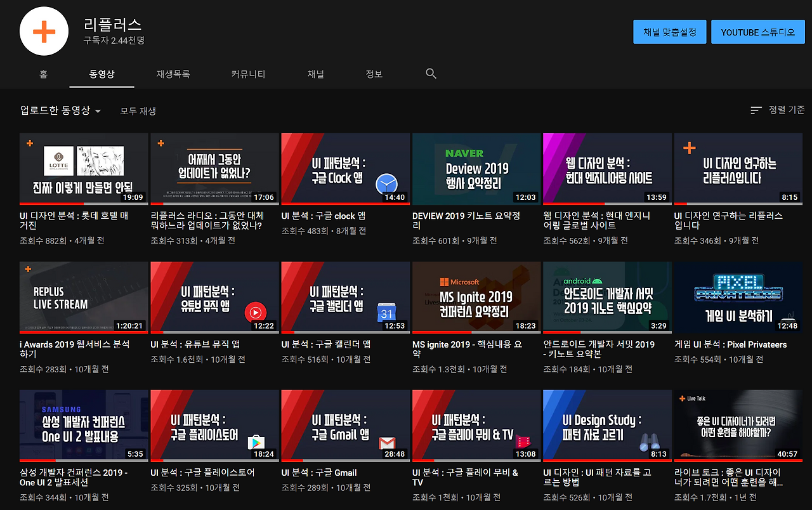The width and height of the screenshot is (812, 510).
Task: Play the 구글 플레이 무비 & TV thumbnail
Action: 476,426
